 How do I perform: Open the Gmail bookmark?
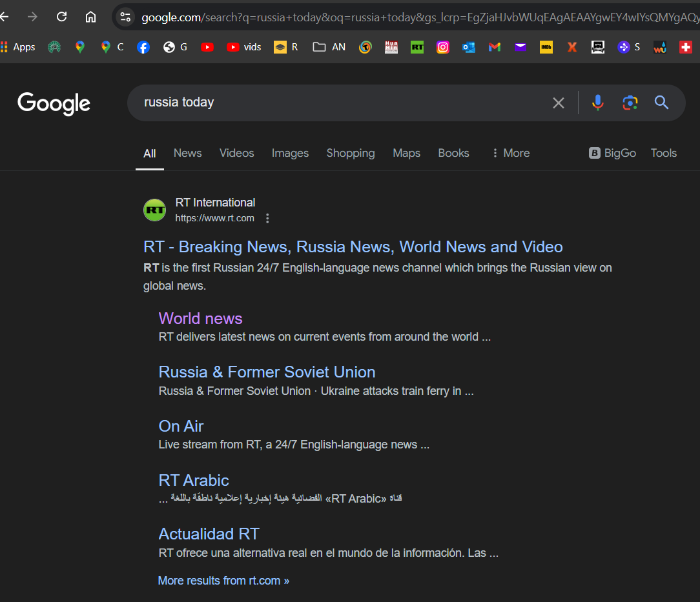click(495, 47)
